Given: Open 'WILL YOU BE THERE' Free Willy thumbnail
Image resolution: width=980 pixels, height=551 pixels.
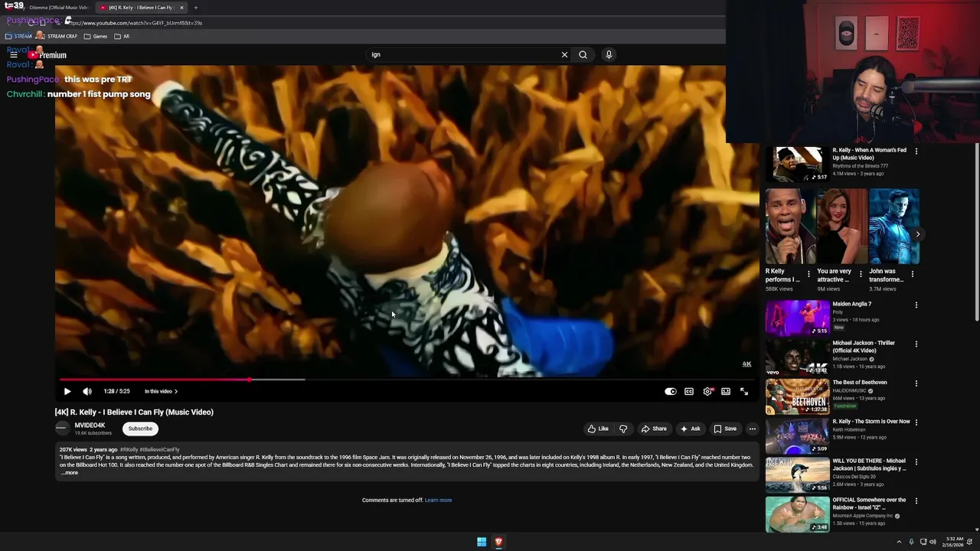Looking at the screenshot, I should [797, 474].
